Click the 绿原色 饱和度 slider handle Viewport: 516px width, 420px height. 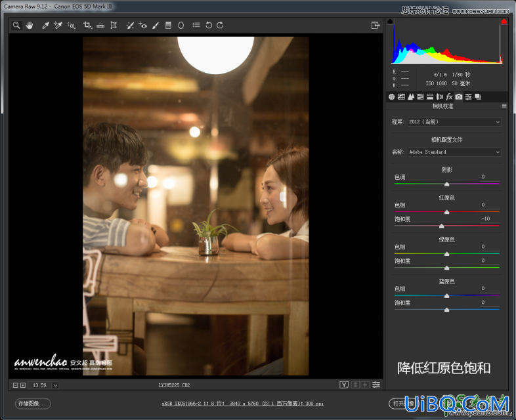[x=447, y=268]
